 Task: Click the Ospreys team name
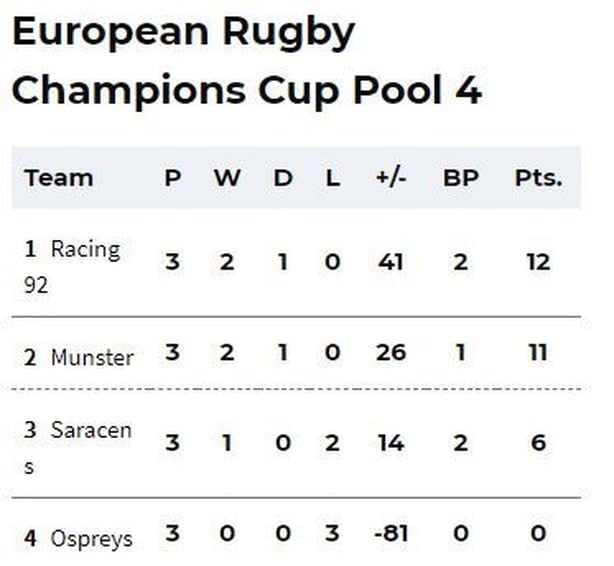92,539
